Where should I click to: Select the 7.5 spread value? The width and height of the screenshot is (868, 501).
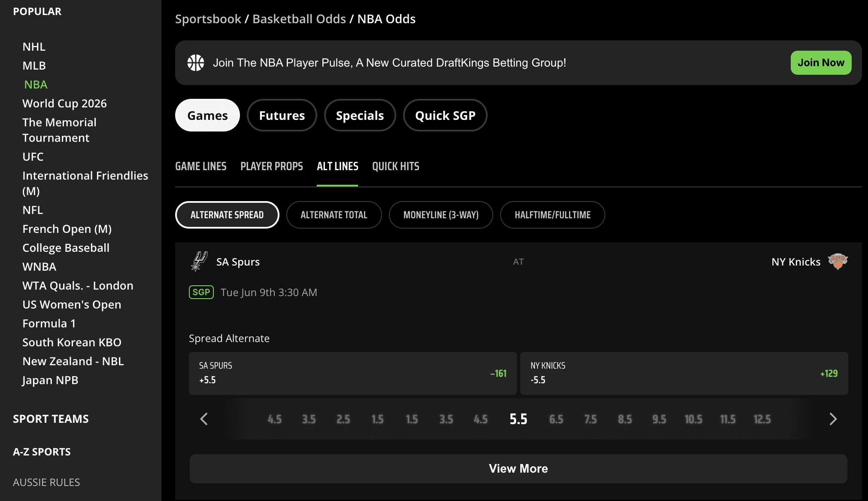coord(591,419)
